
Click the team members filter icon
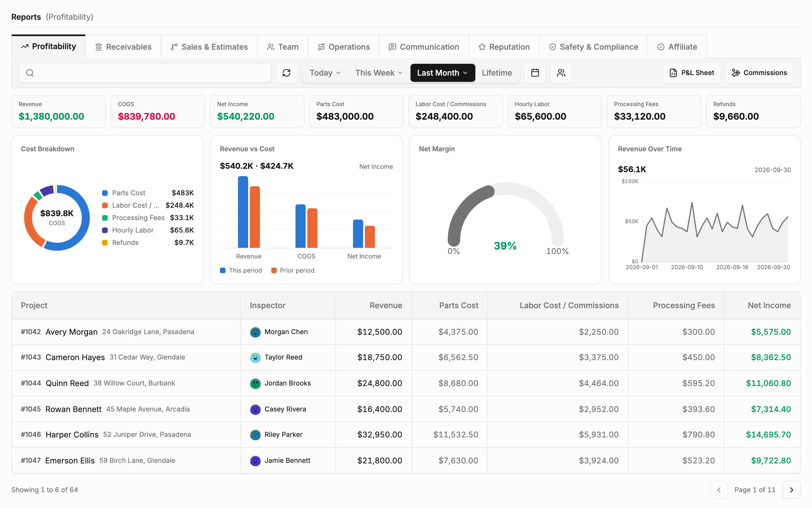(561, 73)
